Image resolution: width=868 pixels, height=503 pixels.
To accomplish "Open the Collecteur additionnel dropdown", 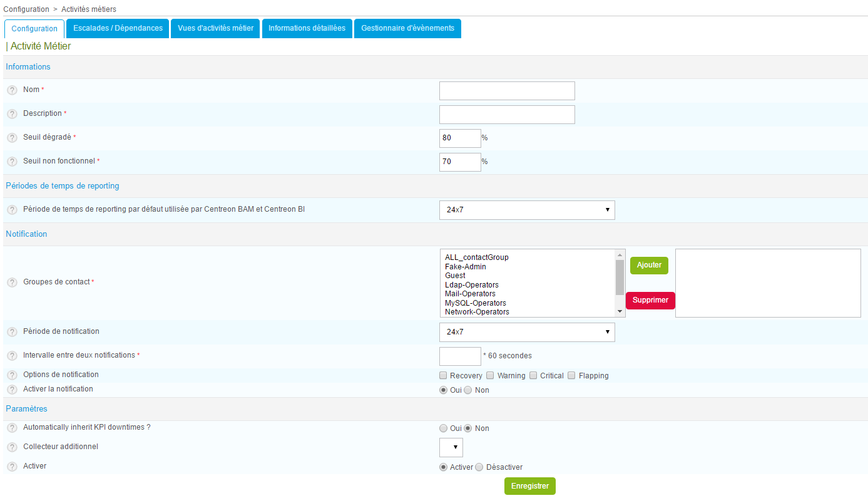I will pyautogui.click(x=451, y=447).
